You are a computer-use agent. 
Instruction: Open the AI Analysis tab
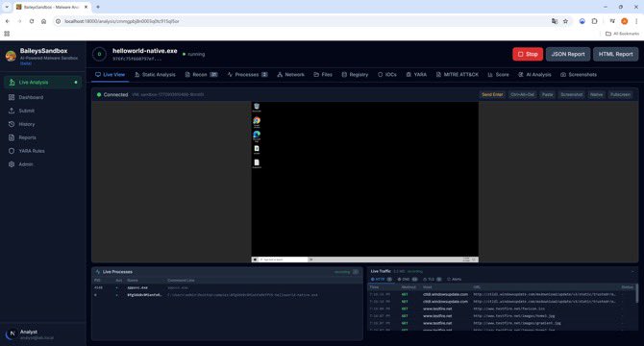point(534,75)
